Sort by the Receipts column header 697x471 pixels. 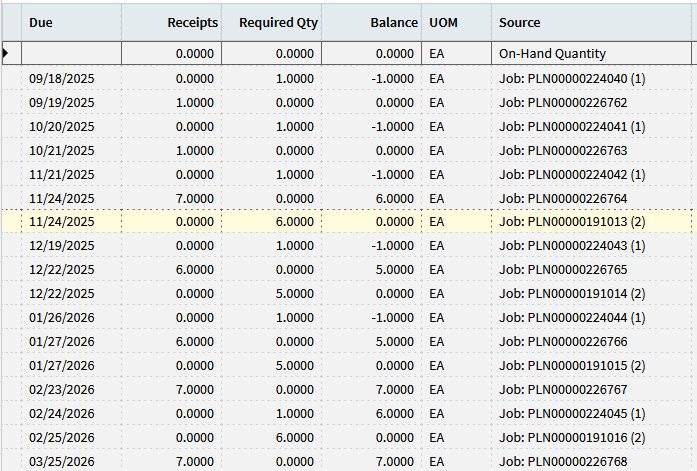pos(172,23)
